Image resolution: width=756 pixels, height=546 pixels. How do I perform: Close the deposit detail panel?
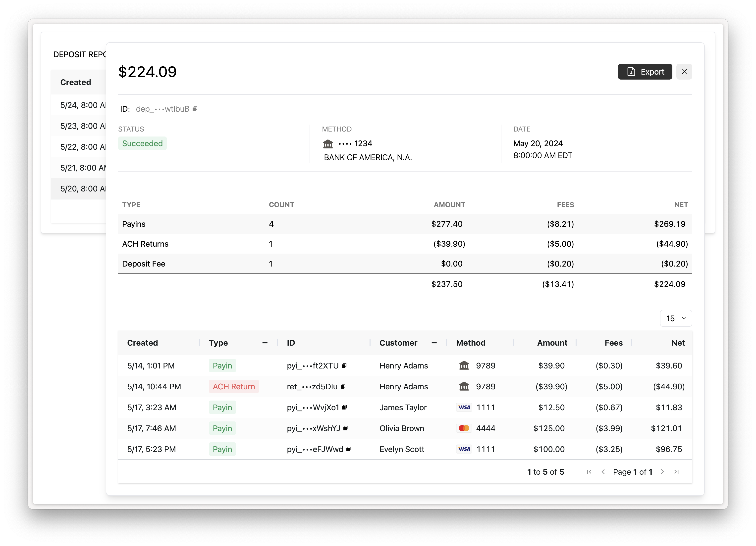(684, 72)
